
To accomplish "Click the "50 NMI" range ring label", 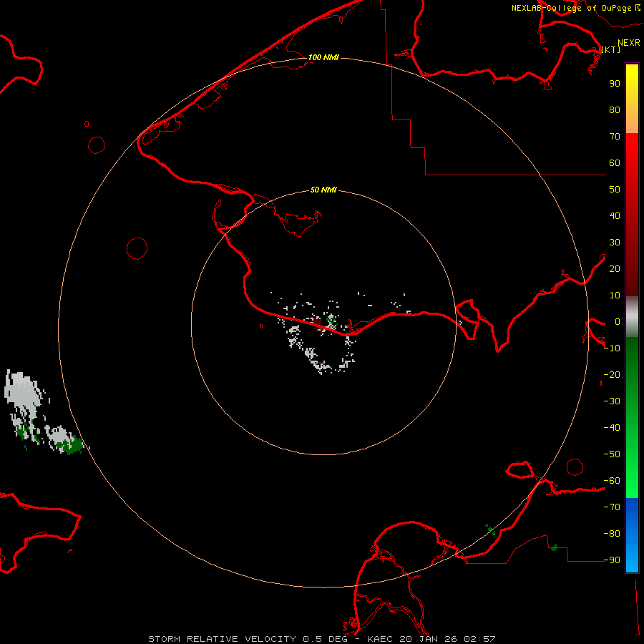I will 323,190.
